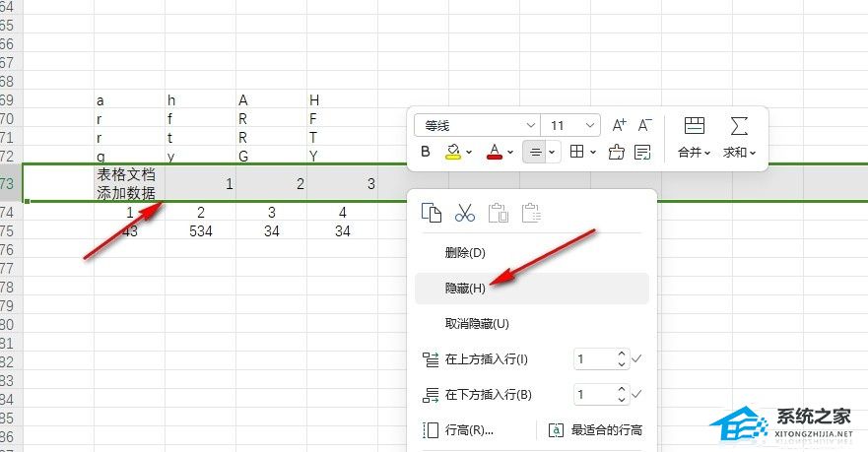Expand the font color dropdown arrow
Screen dimensions: 868x452
tap(509, 152)
